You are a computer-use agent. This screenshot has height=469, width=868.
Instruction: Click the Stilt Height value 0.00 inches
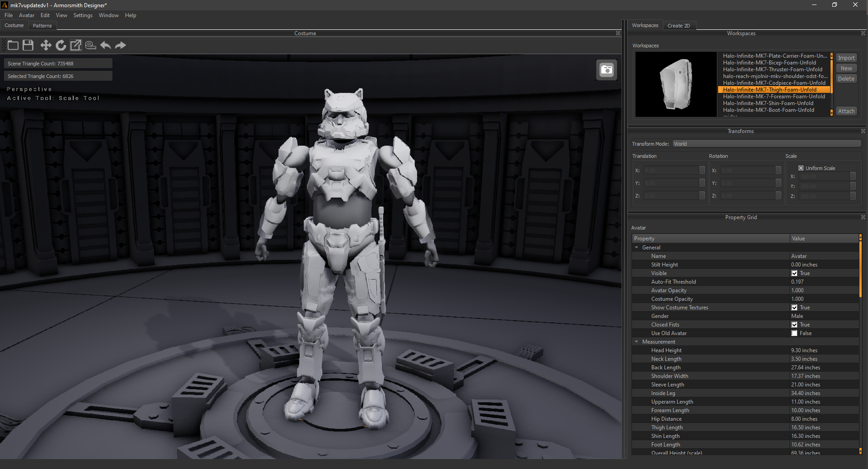click(x=804, y=265)
